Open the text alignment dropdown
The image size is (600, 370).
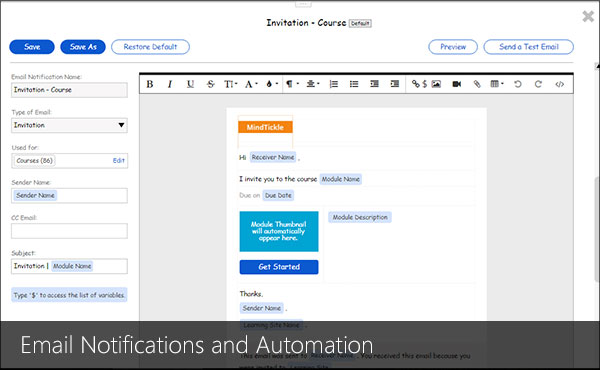coord(313,84)
